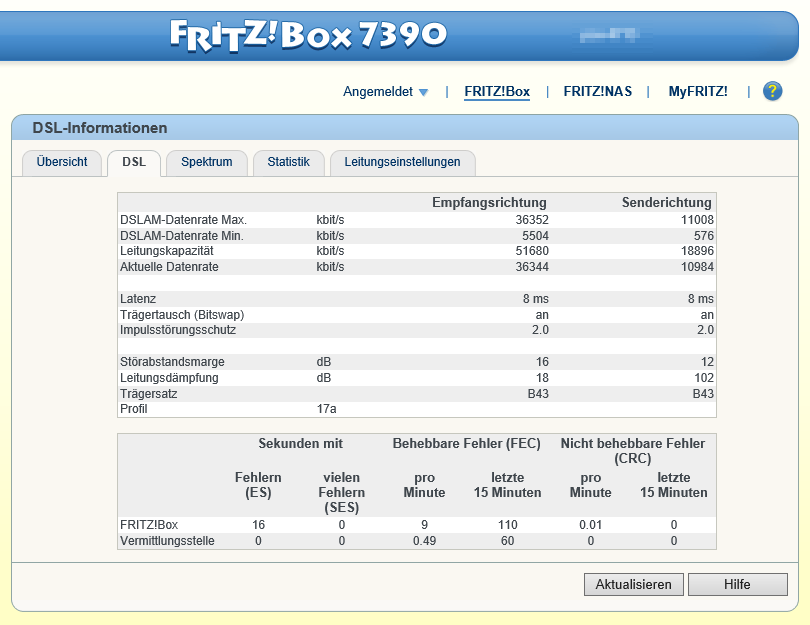Click the Empfangsrichtung column header
This screenshot has width=810, height=625.
point(489,202)
